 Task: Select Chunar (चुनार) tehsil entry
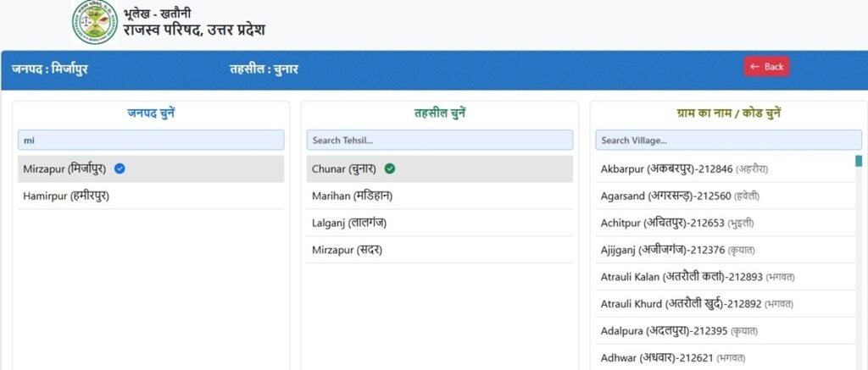(343, 168)
